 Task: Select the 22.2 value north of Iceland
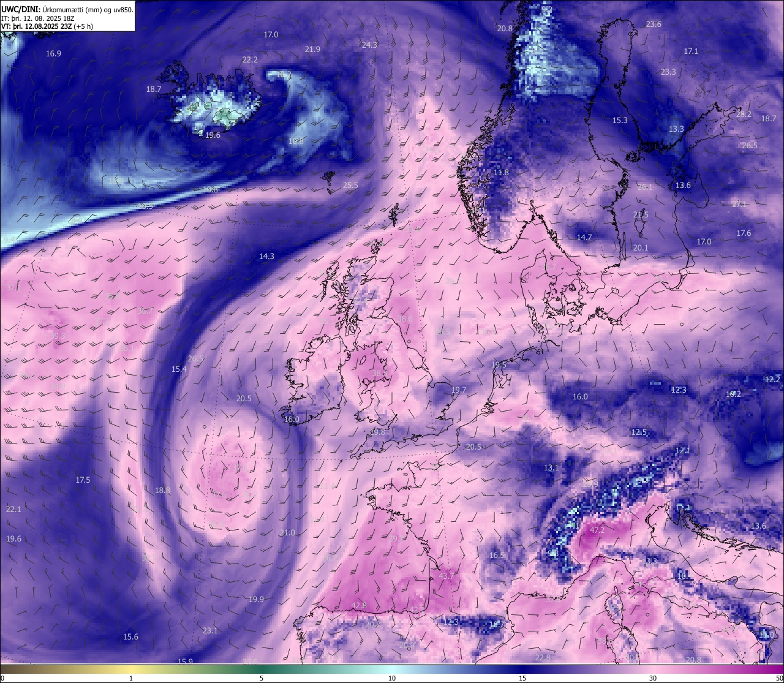pyautogui.click(x=250, y=60)
